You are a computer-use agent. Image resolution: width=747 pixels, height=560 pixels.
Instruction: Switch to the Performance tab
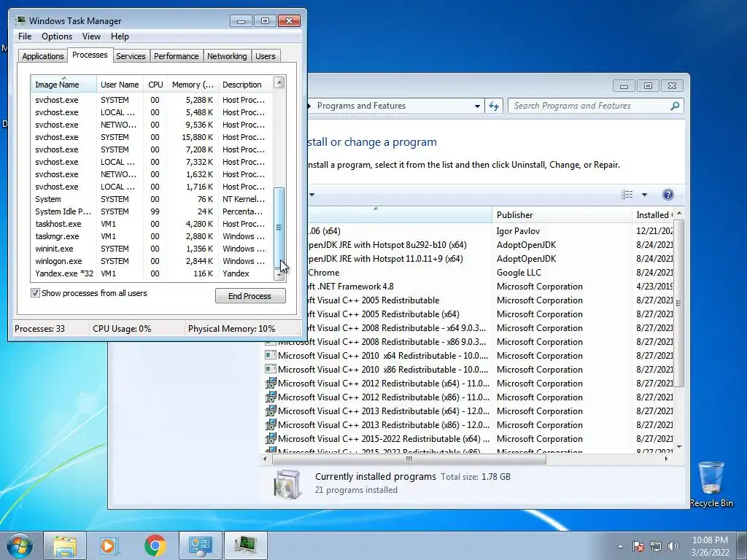click(176, 56)
